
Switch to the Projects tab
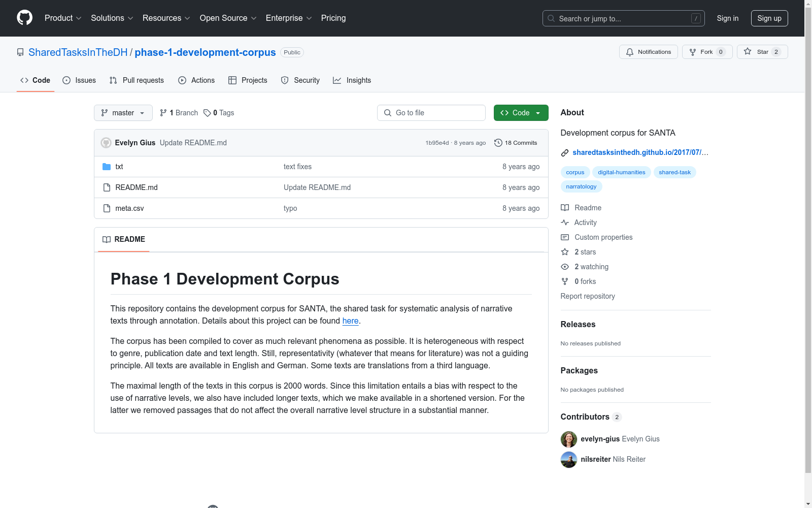(248, 80)
